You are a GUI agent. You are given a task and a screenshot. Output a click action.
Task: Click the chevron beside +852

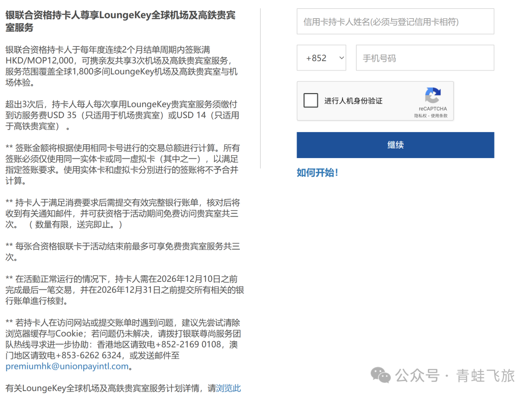[341, 58]
